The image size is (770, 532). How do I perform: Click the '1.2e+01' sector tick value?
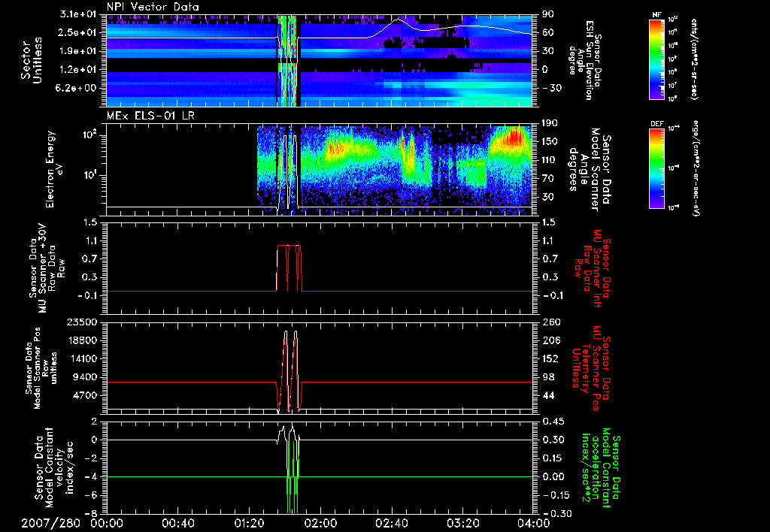coord(78,70)
